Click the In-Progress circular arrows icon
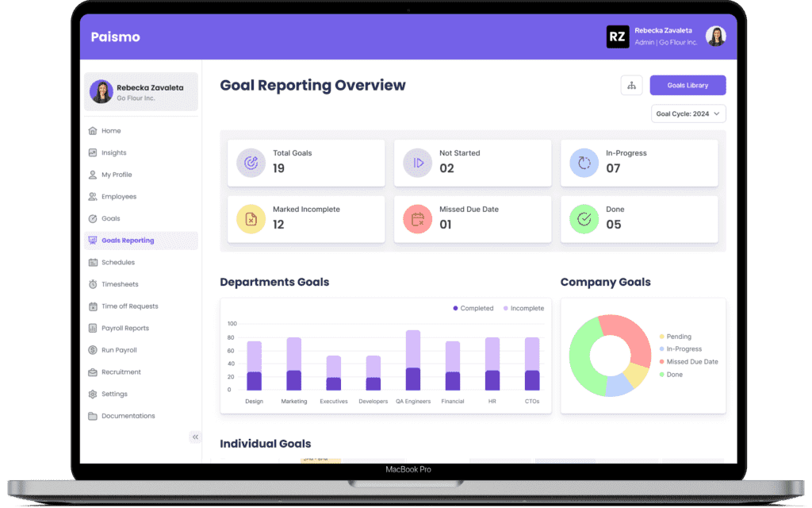Screen dimensions: 812x508 584,163
